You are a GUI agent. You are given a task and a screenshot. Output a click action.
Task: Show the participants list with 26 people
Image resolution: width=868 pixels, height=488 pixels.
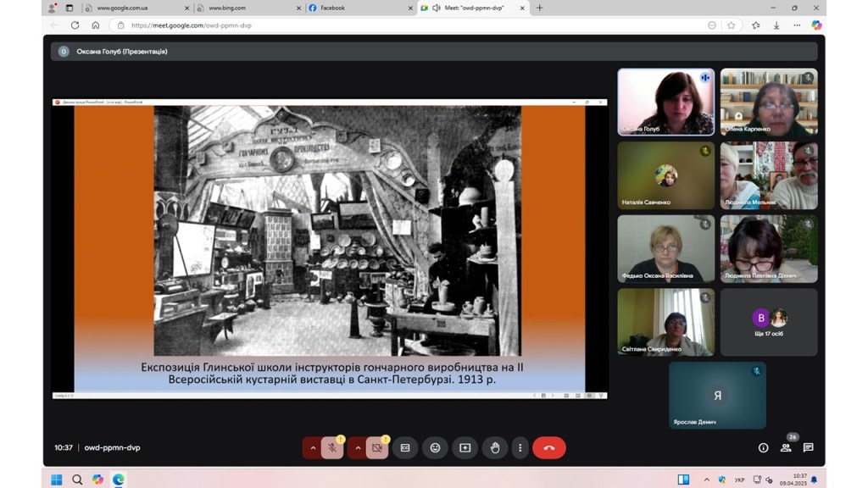point(786,447)
